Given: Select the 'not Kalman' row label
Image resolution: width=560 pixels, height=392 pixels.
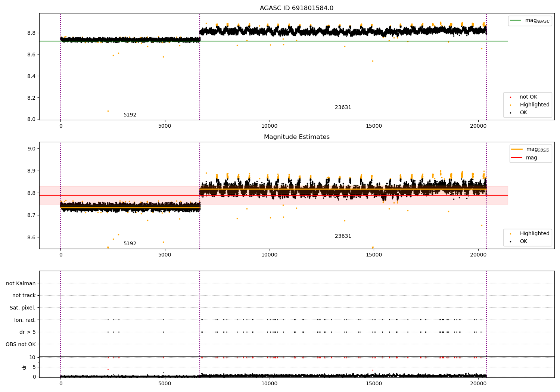Looking at the screenshot, I should pyautogui.click(x=21, y=284).
